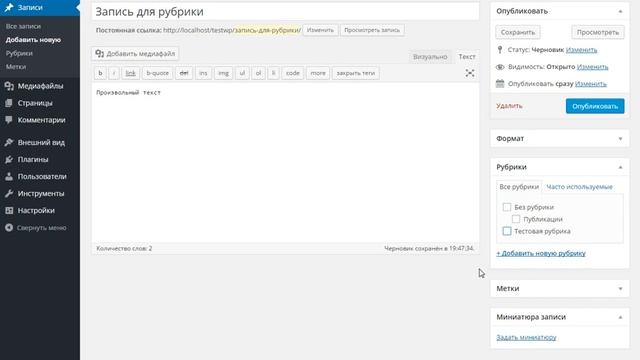Viewport: 640px width, 360px height.
Task: Open Рубрики in the sidebar submenu
Action: (19, 53)
